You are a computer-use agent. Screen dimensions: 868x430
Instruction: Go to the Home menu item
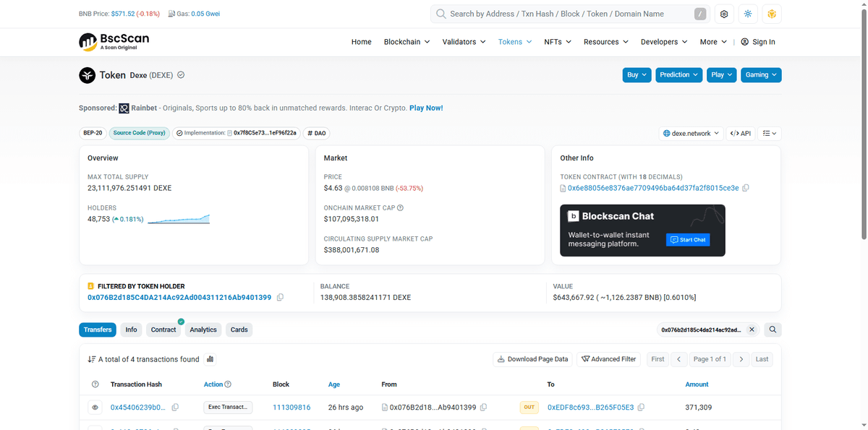pyautogui.click(x=361, y=42)
